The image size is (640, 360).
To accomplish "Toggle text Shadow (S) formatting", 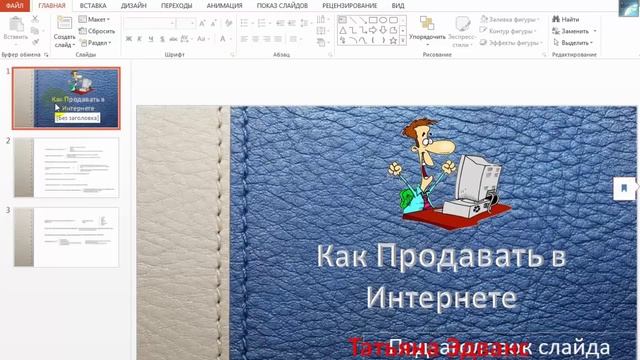I will pos(162,39).
